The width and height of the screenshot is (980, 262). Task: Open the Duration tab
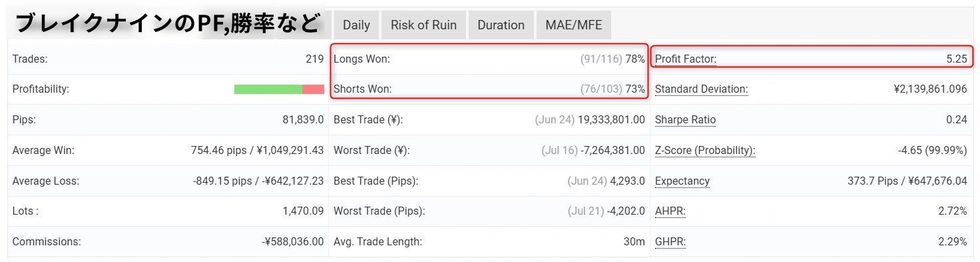(501, 25)
